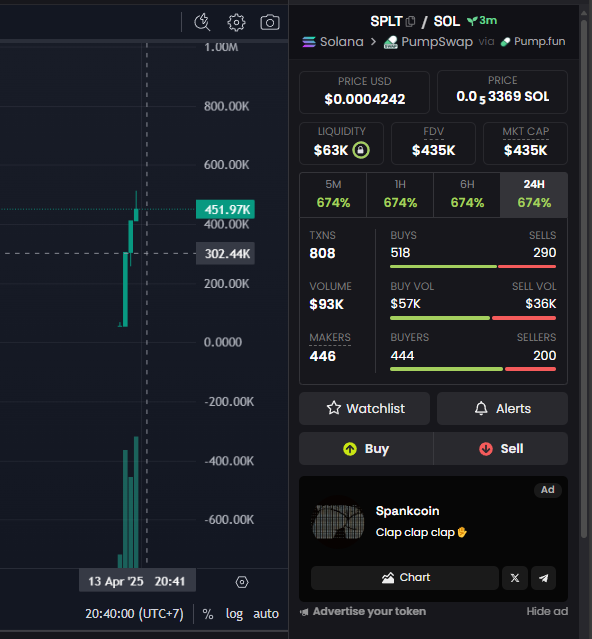Open the time zone 20:40:00 (UTC+7) menu
Image resolution: width=592 pixels, height=639 pixels.
point(134,614)
